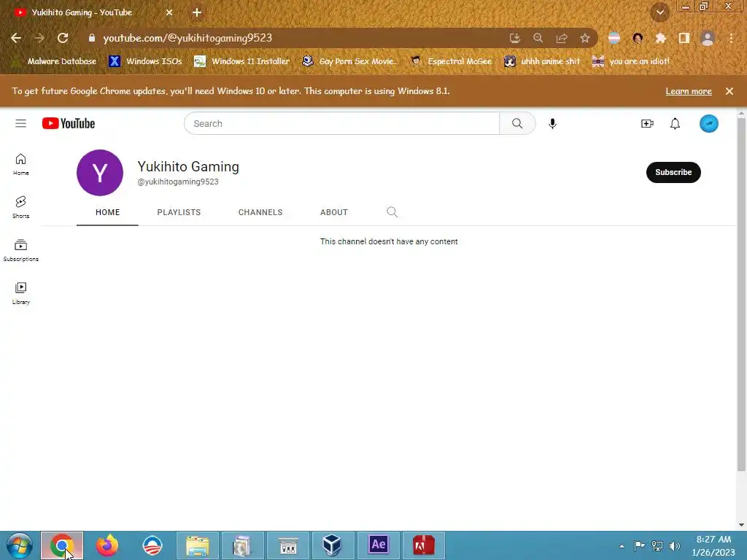Close the Yukihito Gaming tab

[169, 12]
